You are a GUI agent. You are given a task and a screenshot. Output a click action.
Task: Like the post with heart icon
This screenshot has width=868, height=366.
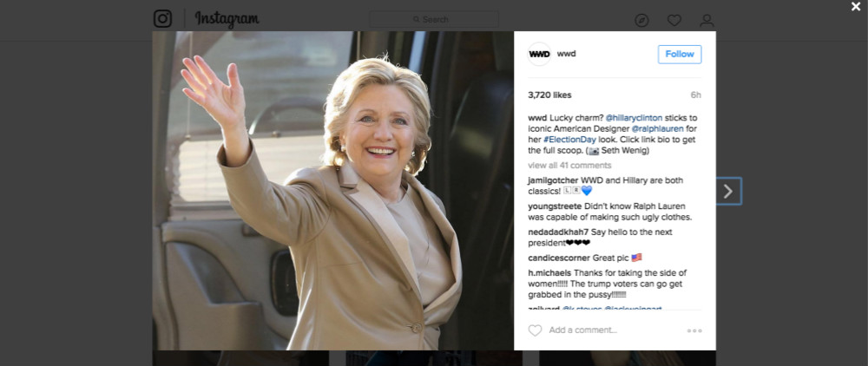point(535,330)
